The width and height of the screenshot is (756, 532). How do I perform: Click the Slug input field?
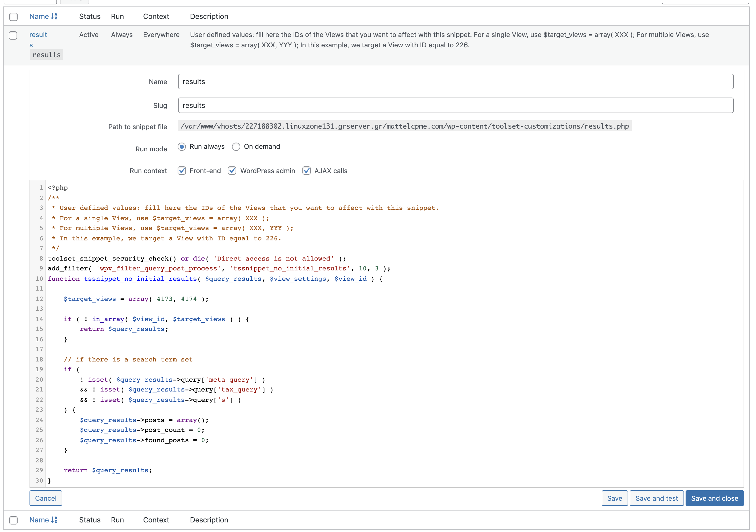coord(456,105)
